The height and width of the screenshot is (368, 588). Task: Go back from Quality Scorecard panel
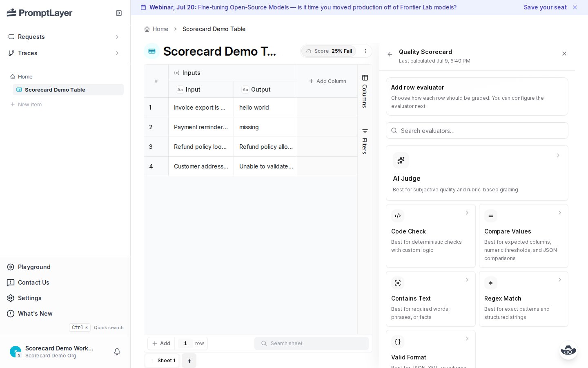[x=390, y=54]
